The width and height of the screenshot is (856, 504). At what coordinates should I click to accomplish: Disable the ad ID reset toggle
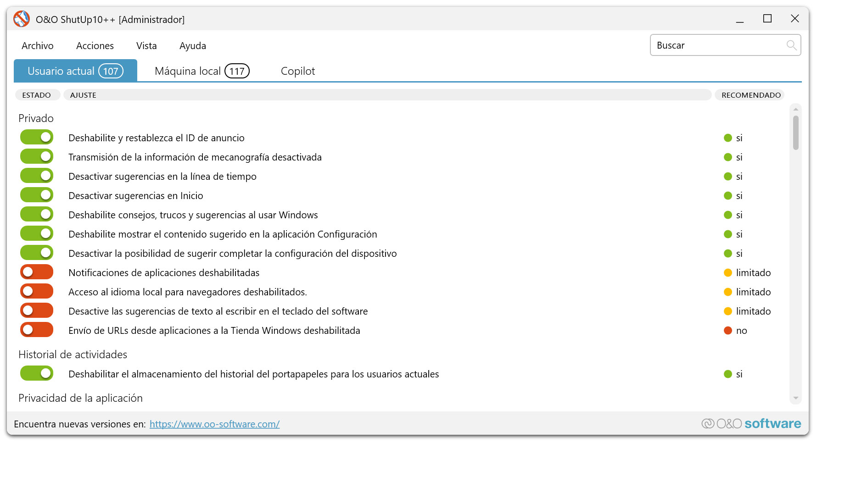36,137
